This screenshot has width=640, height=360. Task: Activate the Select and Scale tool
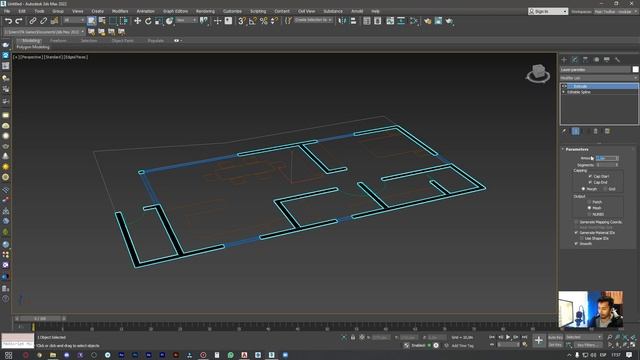pos(159,20)
